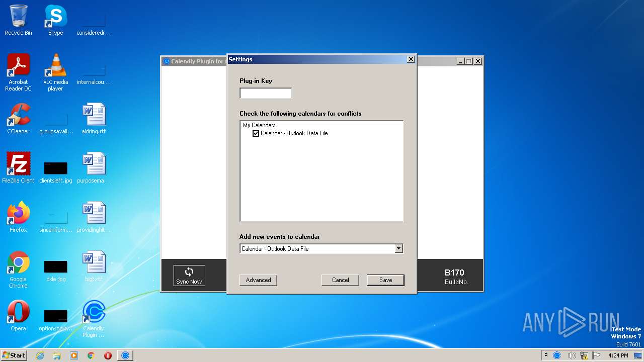Click the B170 BuildNo. text
The image size is (644, 362).
coord(456,277)
